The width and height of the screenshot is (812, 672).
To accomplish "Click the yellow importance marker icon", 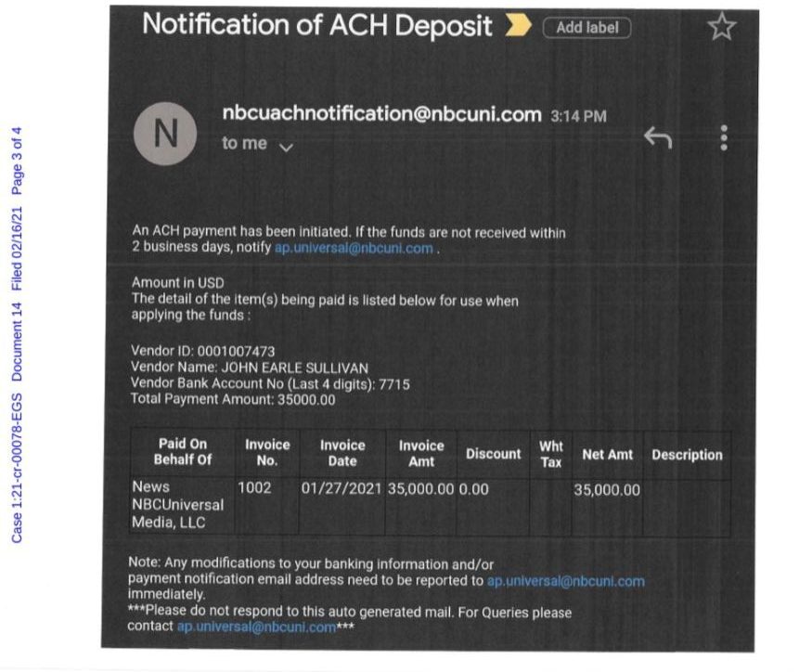I will (519, 25).
